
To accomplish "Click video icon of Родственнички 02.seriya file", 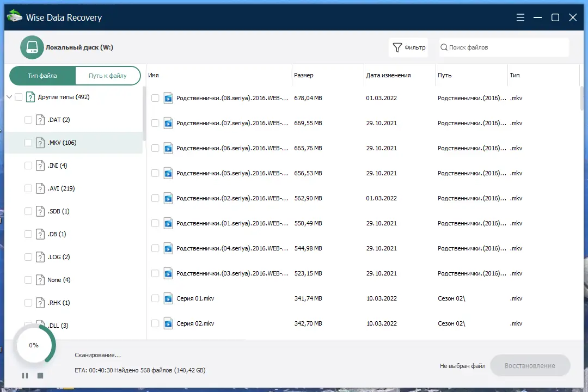I will (x=168, y=198).
